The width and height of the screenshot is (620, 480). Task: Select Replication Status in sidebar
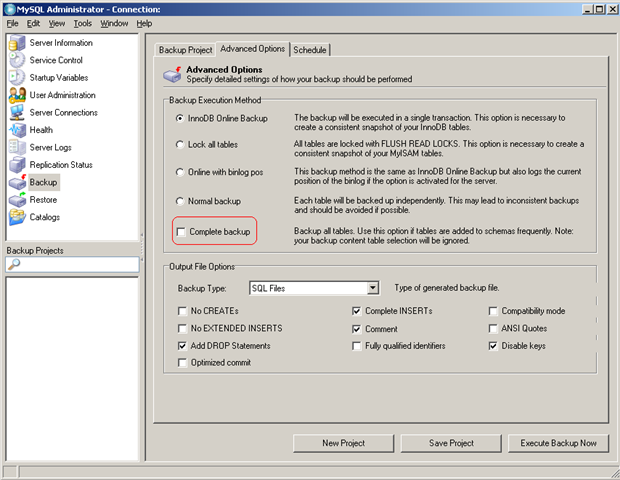click(61, 164)
